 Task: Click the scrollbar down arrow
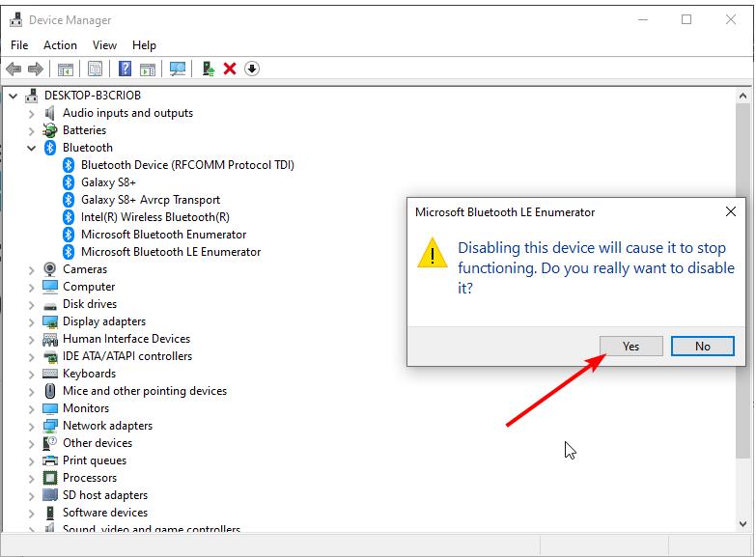pyautogui.click(x=743, y=524)
